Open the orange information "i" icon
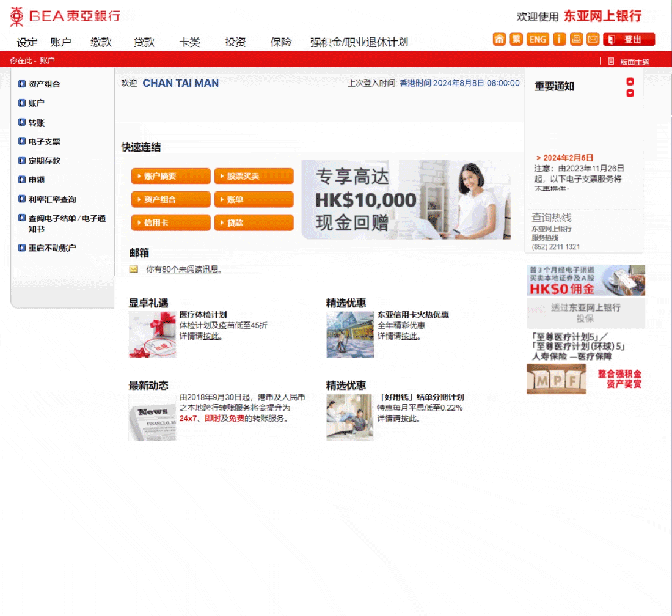The height and width of the screenshot is (616, 672). coord(559,40)
